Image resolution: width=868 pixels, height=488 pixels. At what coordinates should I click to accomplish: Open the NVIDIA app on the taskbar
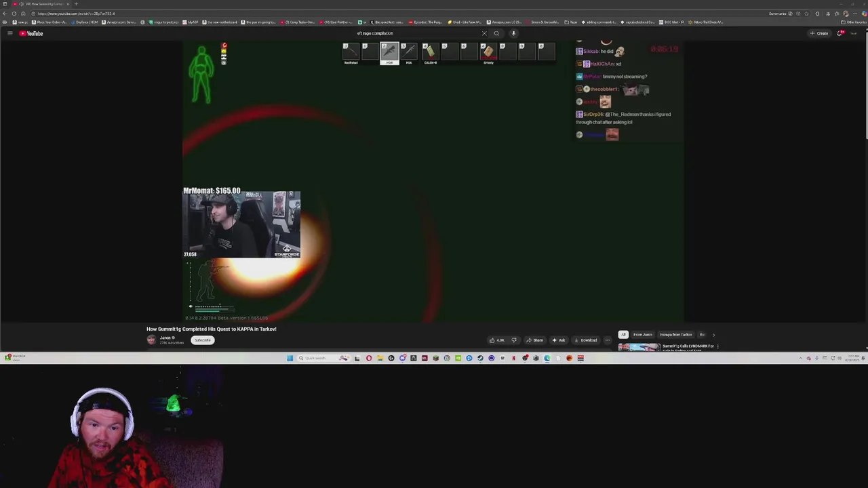coord(458,358)
